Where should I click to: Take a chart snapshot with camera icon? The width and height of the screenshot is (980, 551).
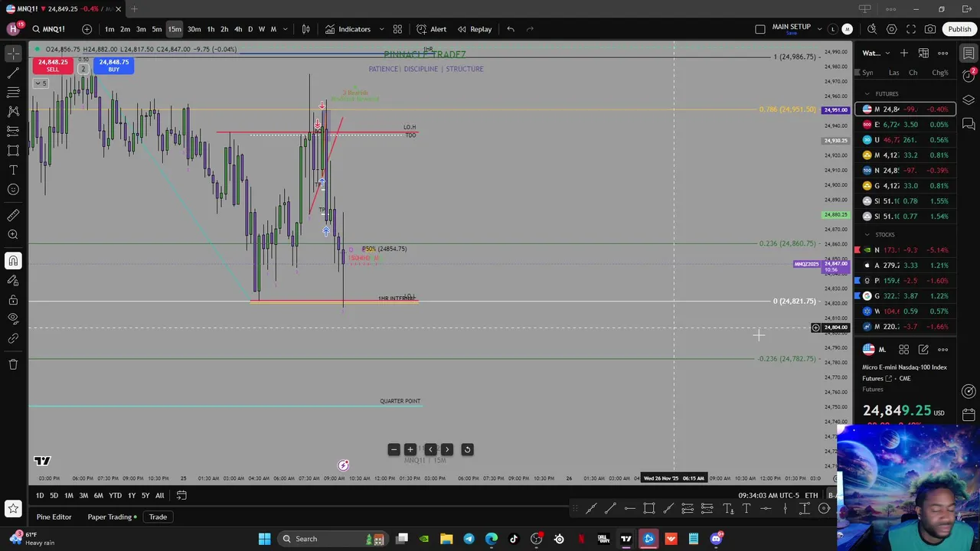pyautogui.click(x=930, y=29)
